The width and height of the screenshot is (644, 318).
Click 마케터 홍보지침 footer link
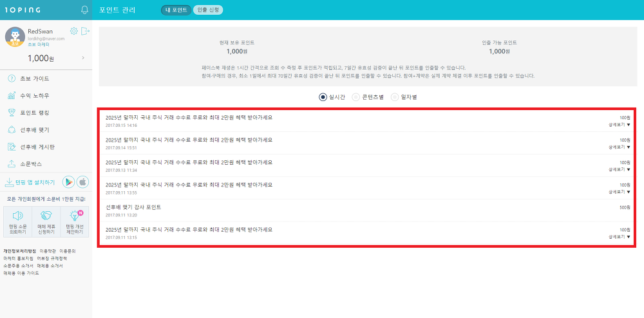tap(18, 259)
